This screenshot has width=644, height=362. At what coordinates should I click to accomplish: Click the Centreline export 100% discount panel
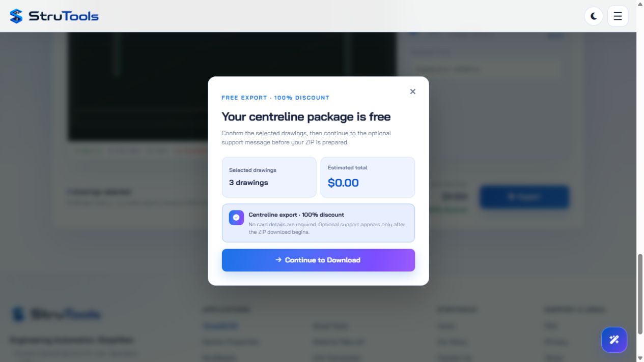click(x=318, y=223)
